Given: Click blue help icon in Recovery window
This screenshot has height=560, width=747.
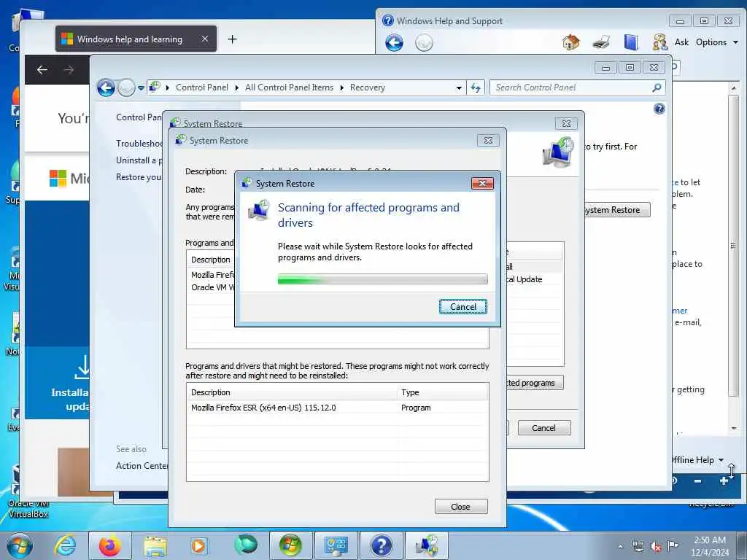Looking at the screenshot, I should click(x=659, y=109).
